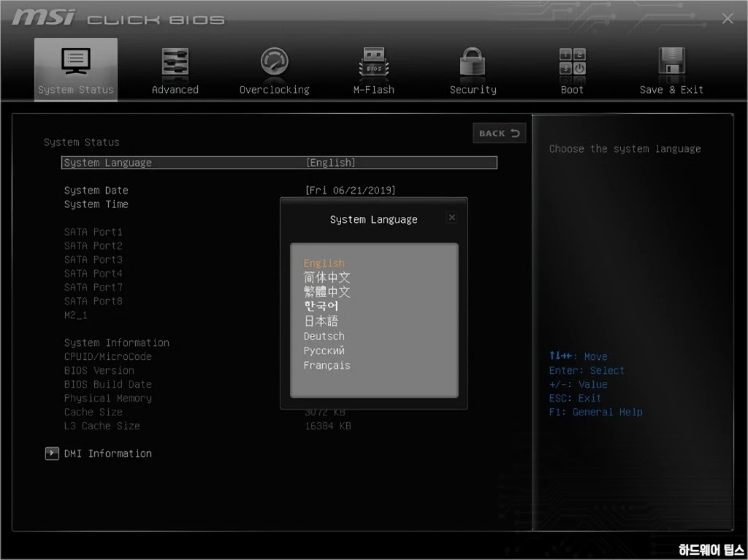Close the Click BIOS window

click(x=728, y=18)
